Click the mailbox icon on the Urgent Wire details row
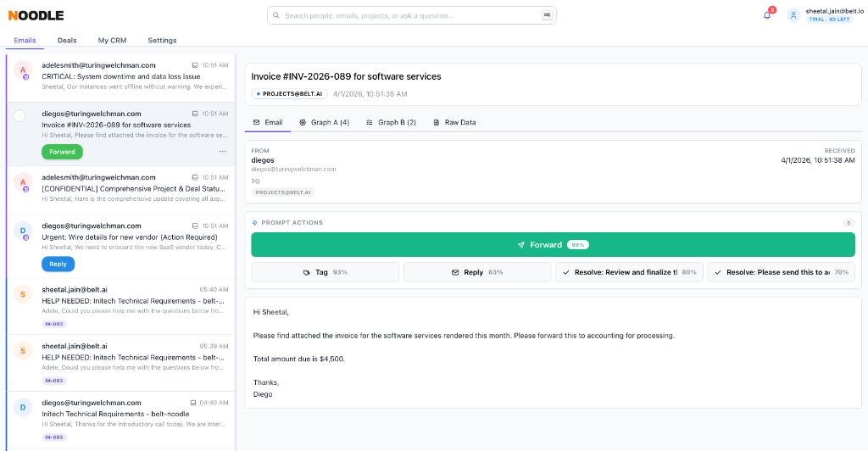The image size is (868, 451). pos(195,225)
